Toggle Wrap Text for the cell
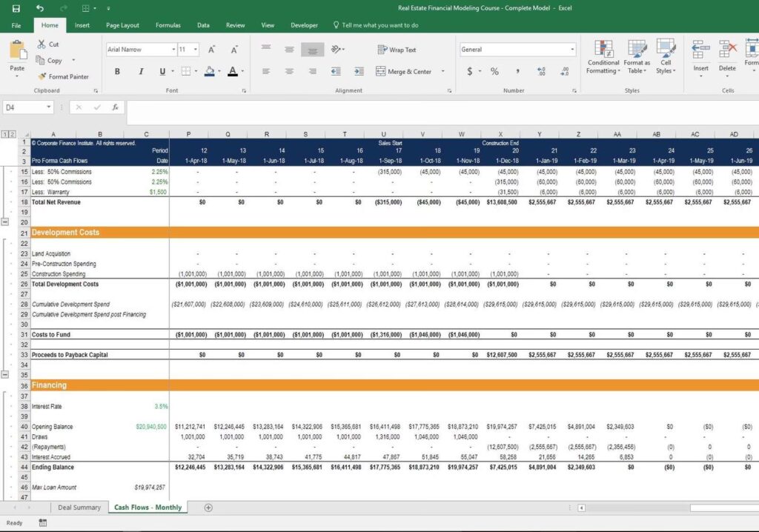The width and height of the screenshot is (759, 532). 397,50
